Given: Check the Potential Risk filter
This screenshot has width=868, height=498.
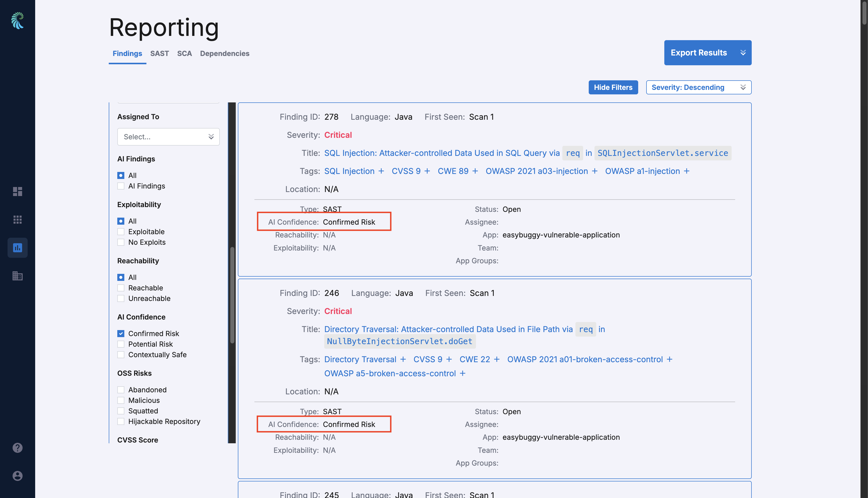Looking at the screenshot, I should coord(121,344).
